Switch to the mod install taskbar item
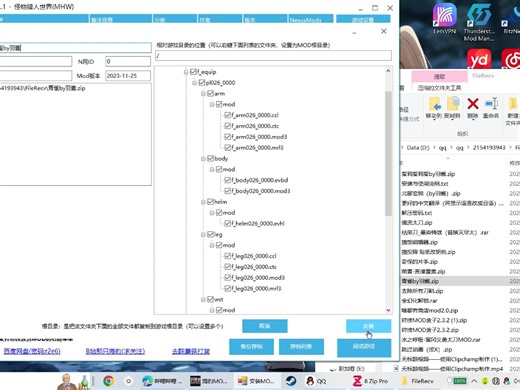The width and height of the screenshot is (520, 390). (256, 381)
